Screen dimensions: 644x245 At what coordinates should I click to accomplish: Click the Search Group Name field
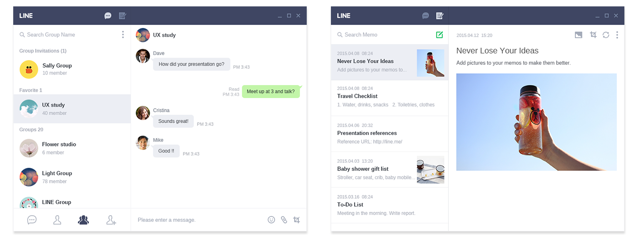click(68, 35)
